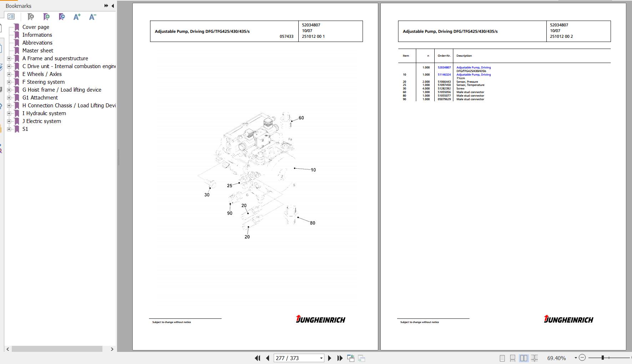Select F Steering system bookmark

43,82
